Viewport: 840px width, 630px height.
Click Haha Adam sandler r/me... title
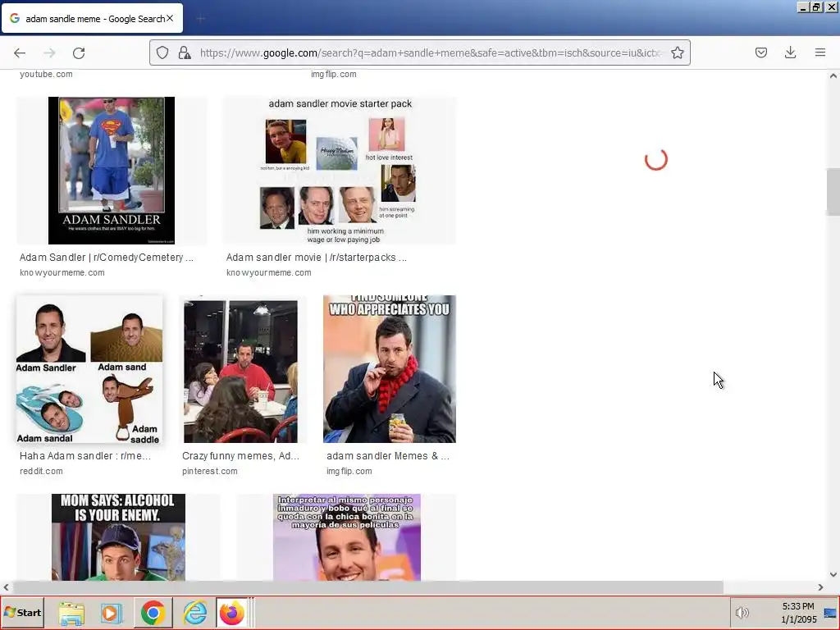(x=85, y=456)
